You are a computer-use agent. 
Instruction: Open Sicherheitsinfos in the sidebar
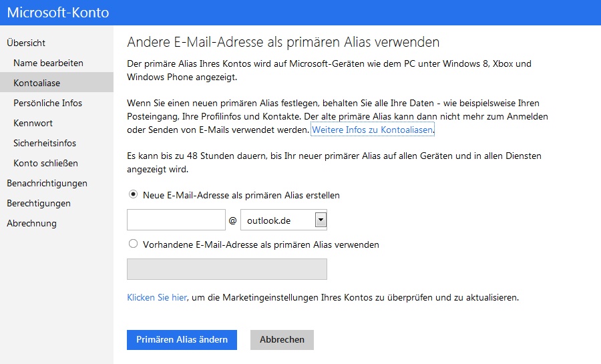point(45,143)
